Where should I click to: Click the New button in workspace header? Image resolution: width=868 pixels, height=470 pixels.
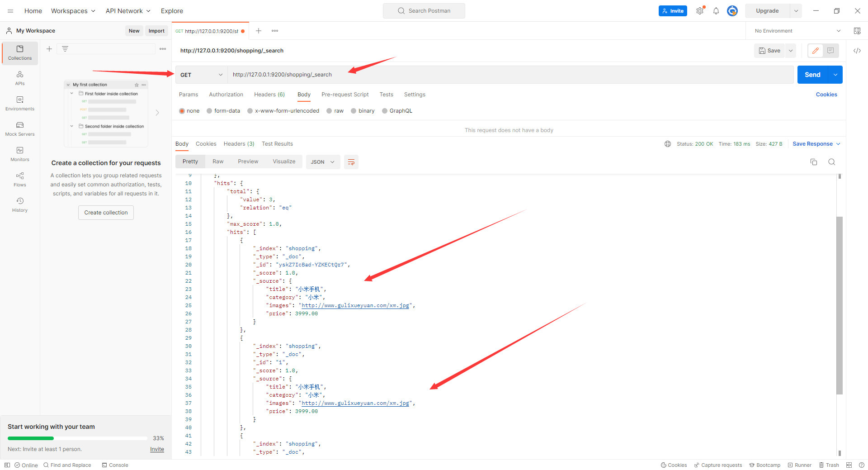tap(134, 31)
